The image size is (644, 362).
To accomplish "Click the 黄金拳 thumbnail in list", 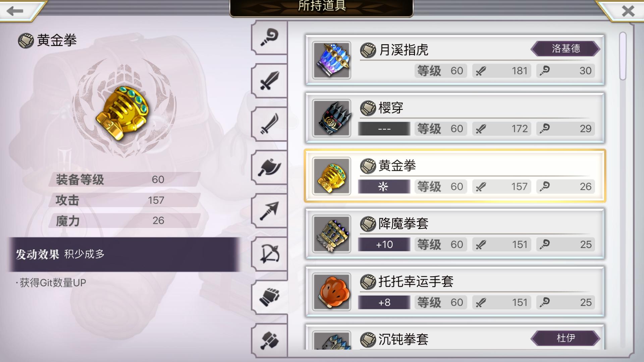I will 331,176.
